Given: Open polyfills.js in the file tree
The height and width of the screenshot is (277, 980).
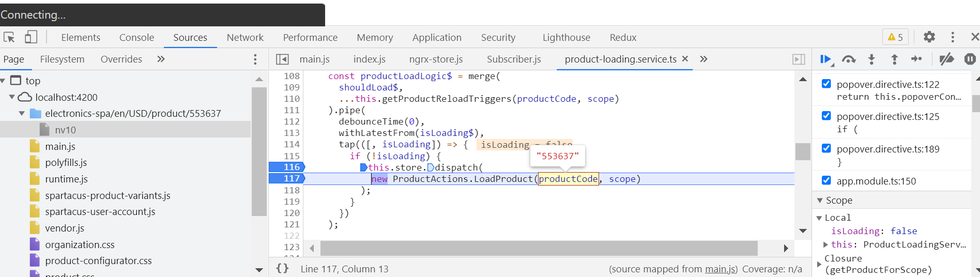Looking at the screenshot, I should [66, 162].
